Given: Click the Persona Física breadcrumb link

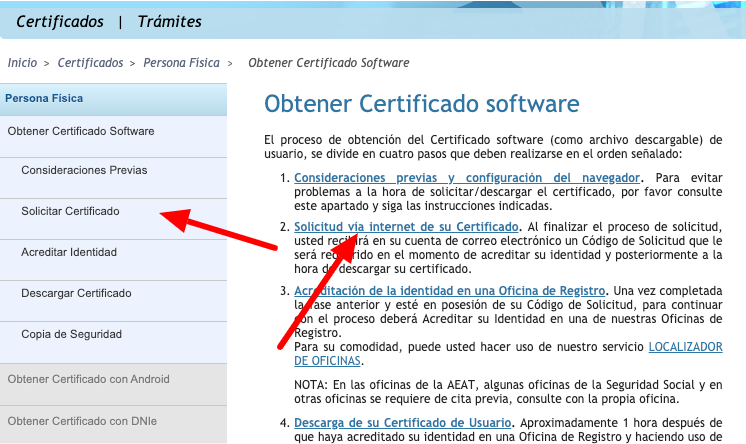Looking at the screenshot, I should (x=182, y=63).
